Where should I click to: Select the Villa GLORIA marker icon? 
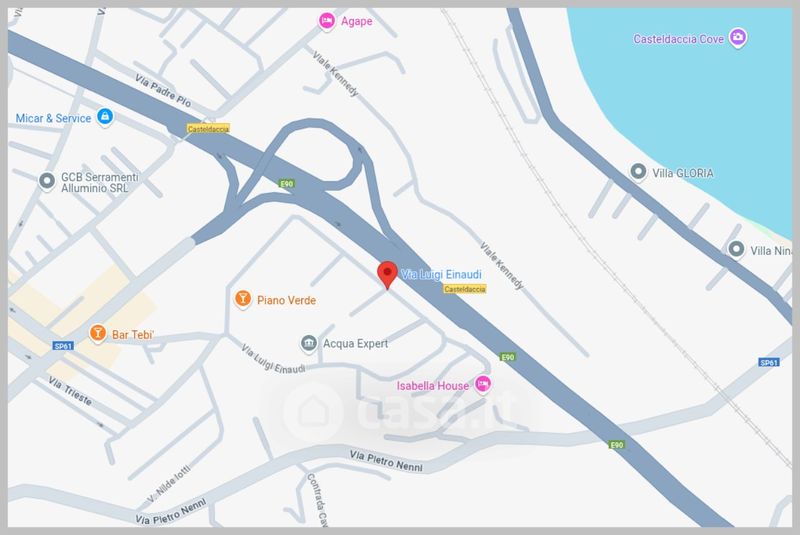tap(638, 171)
